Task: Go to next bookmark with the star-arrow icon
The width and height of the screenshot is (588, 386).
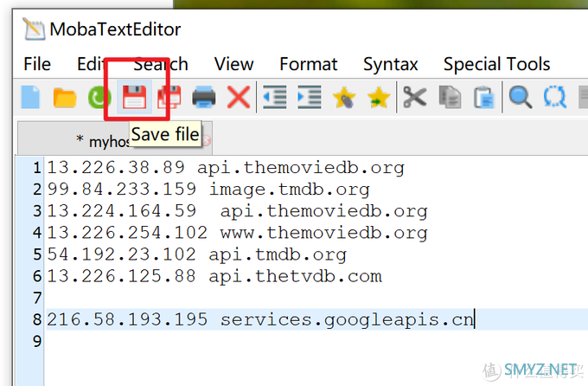Action: coord(379,97)
